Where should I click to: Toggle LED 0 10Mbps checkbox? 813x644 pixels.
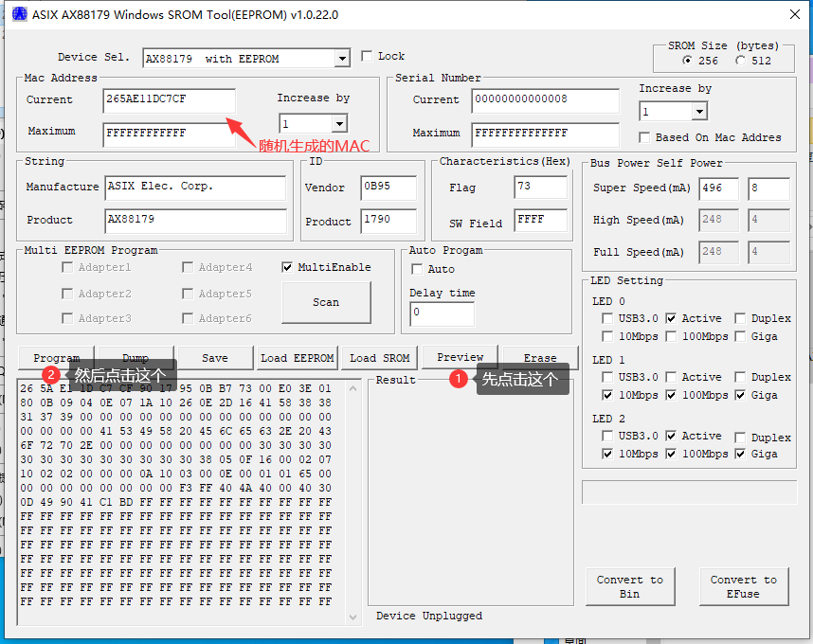pyautogui.click(x=607, y=336)
